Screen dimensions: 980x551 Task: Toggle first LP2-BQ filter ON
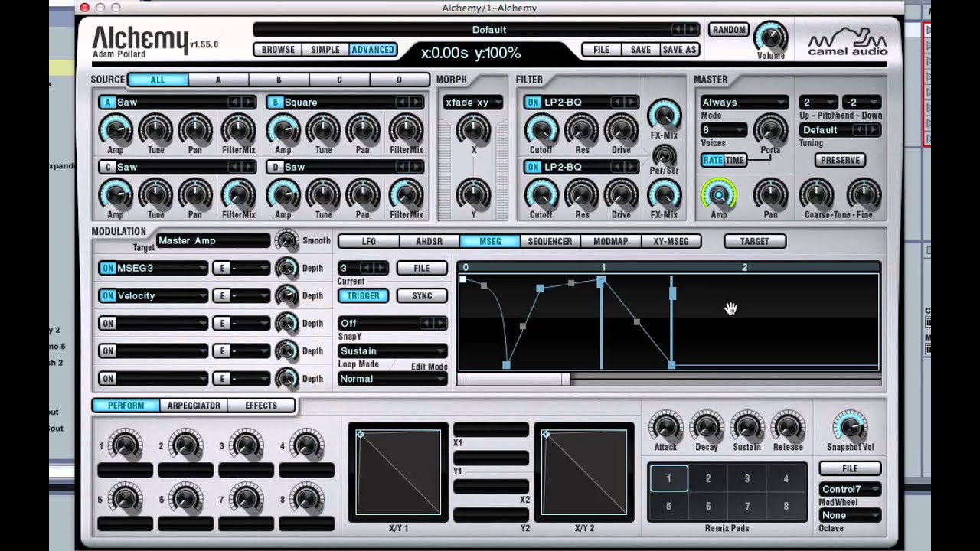[x=533, y=103]
